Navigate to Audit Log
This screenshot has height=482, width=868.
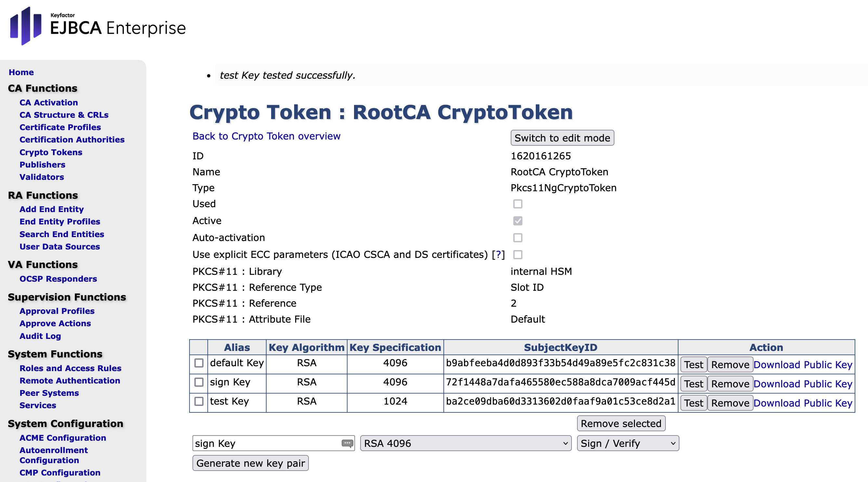[40, 336]
